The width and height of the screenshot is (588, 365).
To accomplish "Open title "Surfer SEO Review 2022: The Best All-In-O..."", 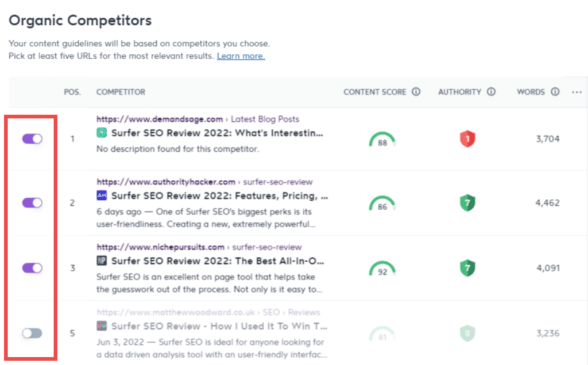I will [218, 261].
